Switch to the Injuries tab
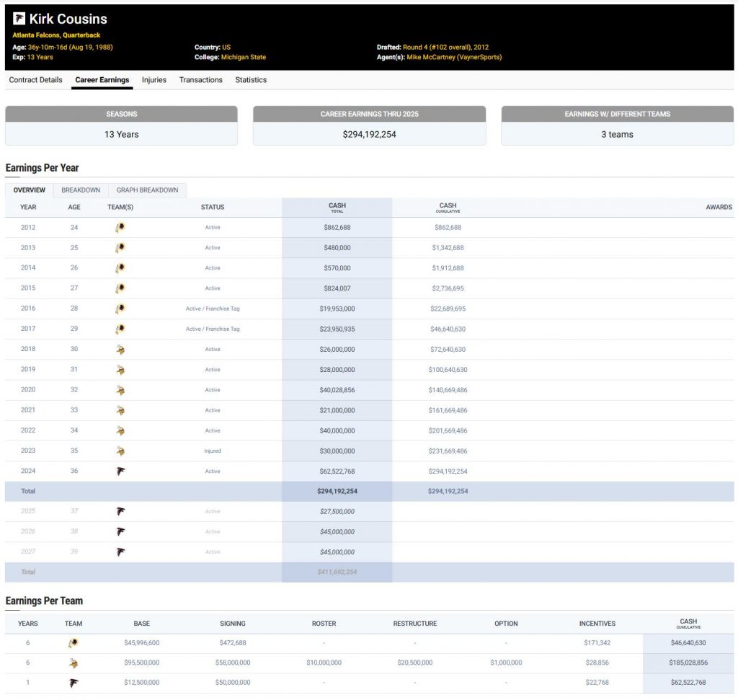The height and width of the screenshot is (700, 738). (154, 80)
